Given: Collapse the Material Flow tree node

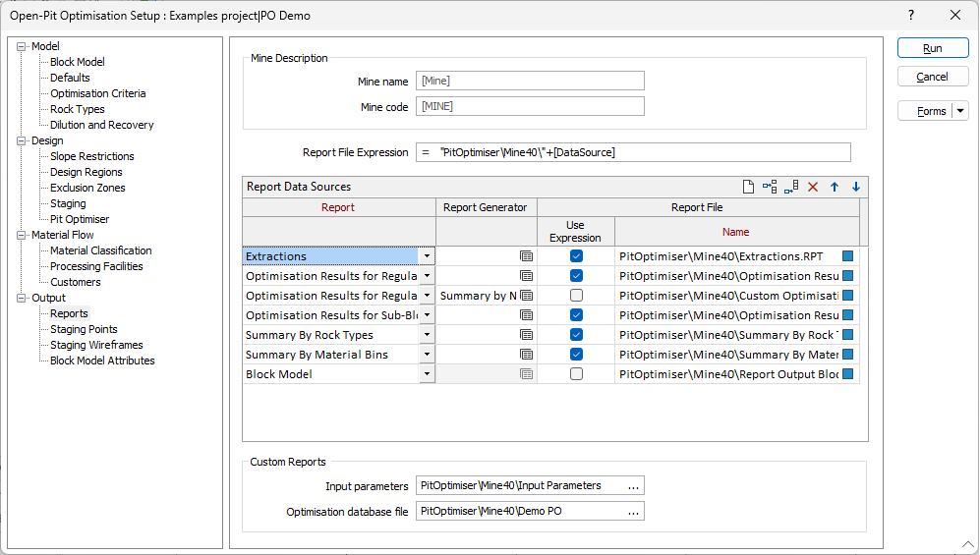Looking at the screenshot, I should [22, 235].
